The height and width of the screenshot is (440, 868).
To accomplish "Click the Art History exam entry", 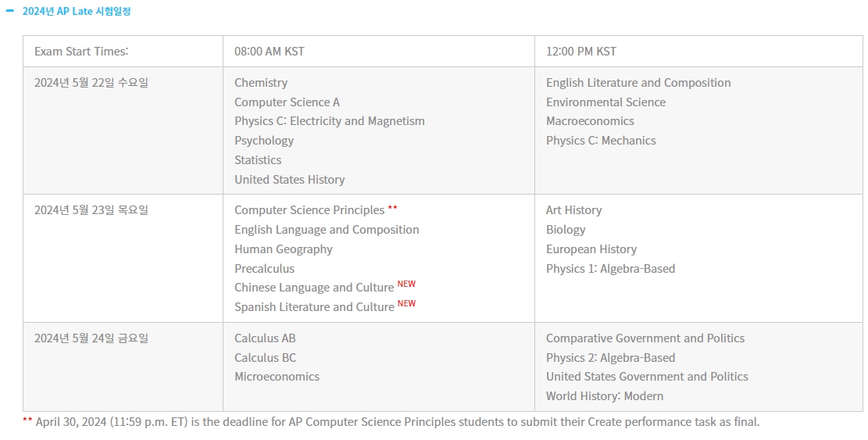I will [x=573, y=210].
